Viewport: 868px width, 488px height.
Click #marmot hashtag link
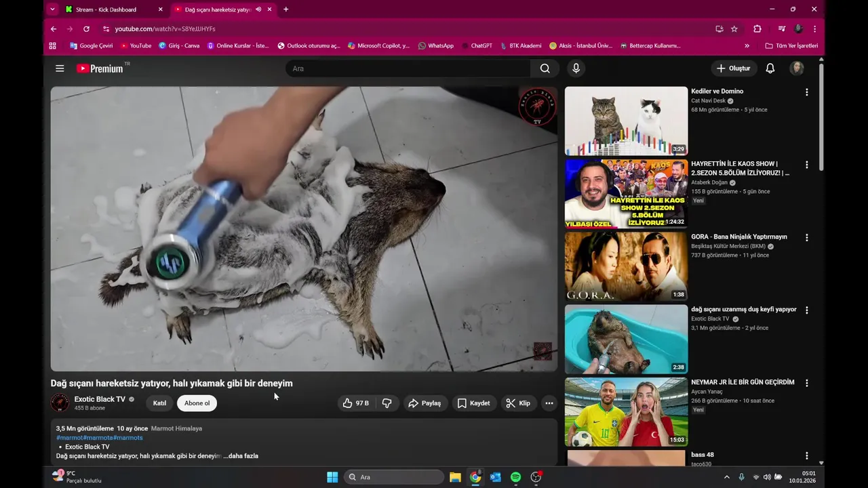(69, 438)
